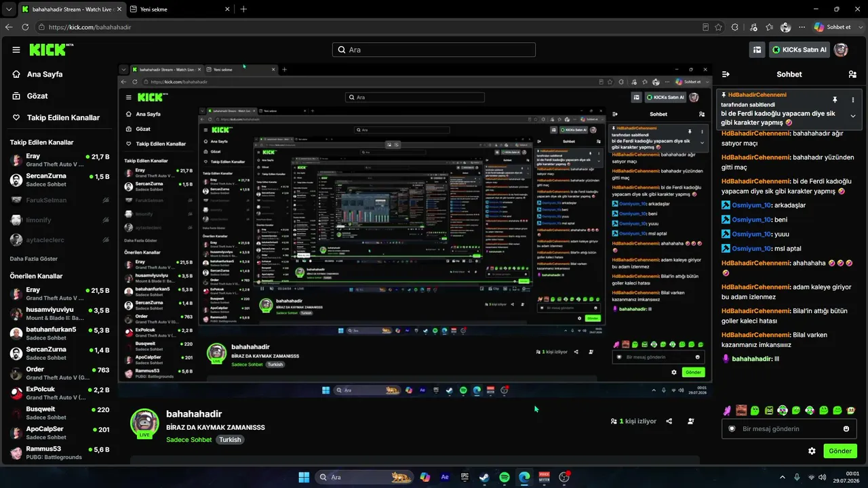This screenshot has width=868, height=488.
Task: Open the user profile avatar menu
Action: [841, 49]
